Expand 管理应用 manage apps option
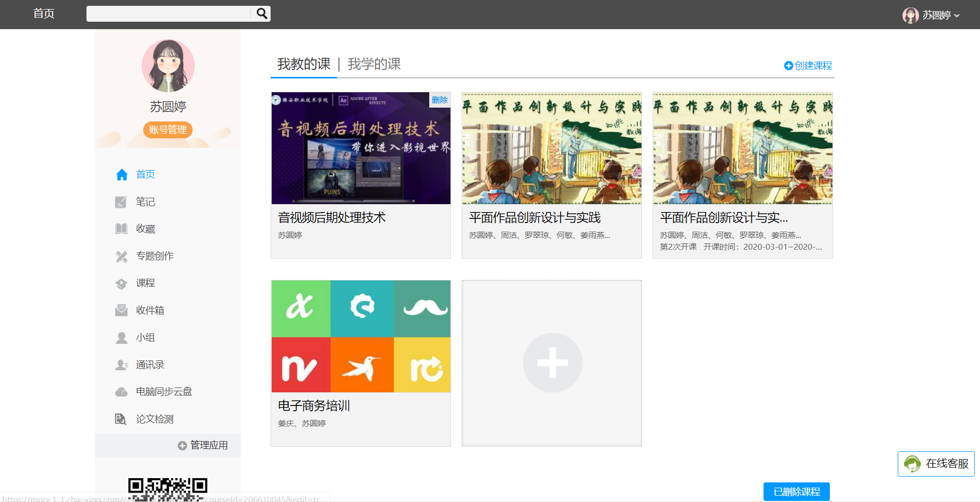980x502 pixels. [x=203, y=445]
